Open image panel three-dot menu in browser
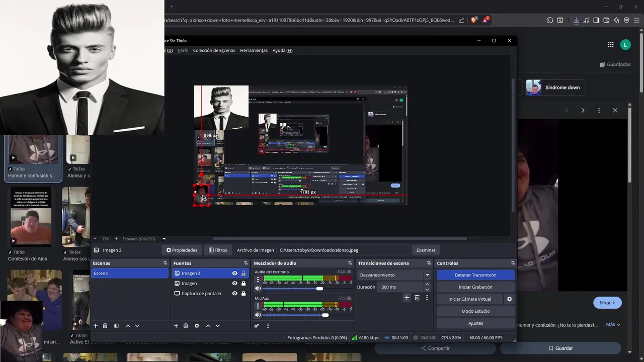 point(599,110)
